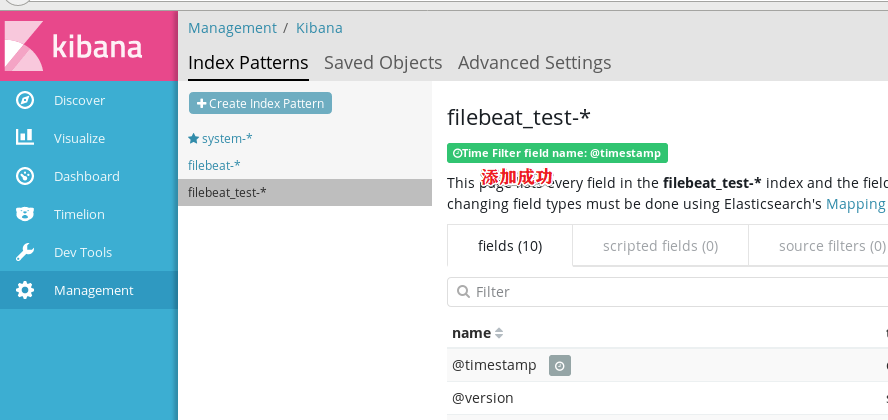Click the Visualize bar chart icon
This screenshot has height=420, width=888.
point(25,138)
